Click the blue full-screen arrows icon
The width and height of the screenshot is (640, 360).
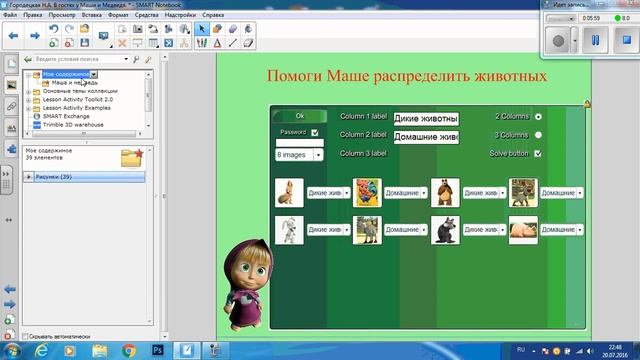pyautogui.click(x=169, y=43)
